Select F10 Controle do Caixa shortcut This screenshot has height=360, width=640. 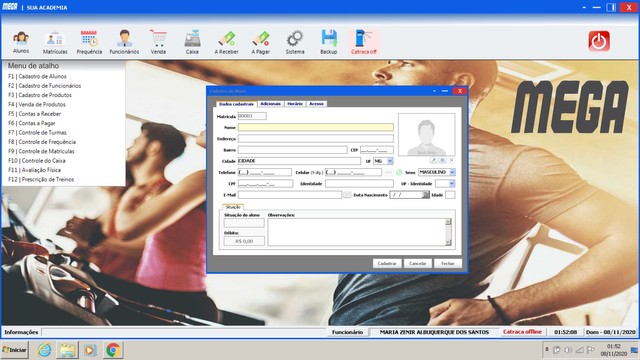click(37, 161)
